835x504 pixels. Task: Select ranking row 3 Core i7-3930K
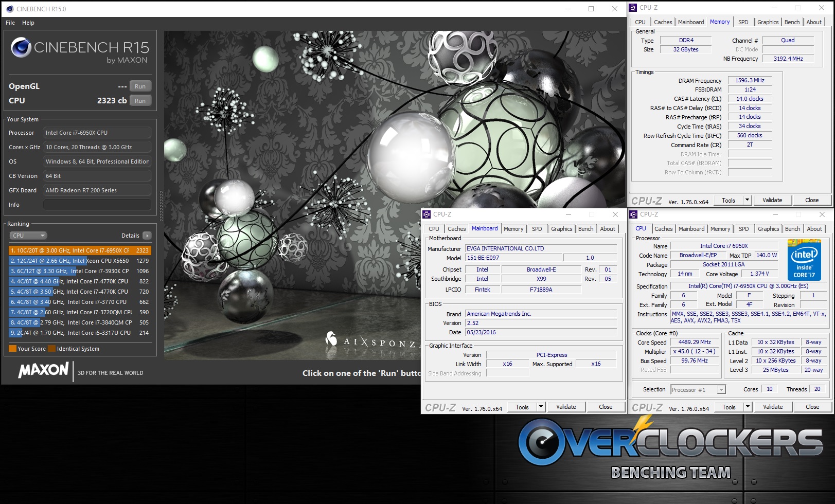click(x=80, y=271)
